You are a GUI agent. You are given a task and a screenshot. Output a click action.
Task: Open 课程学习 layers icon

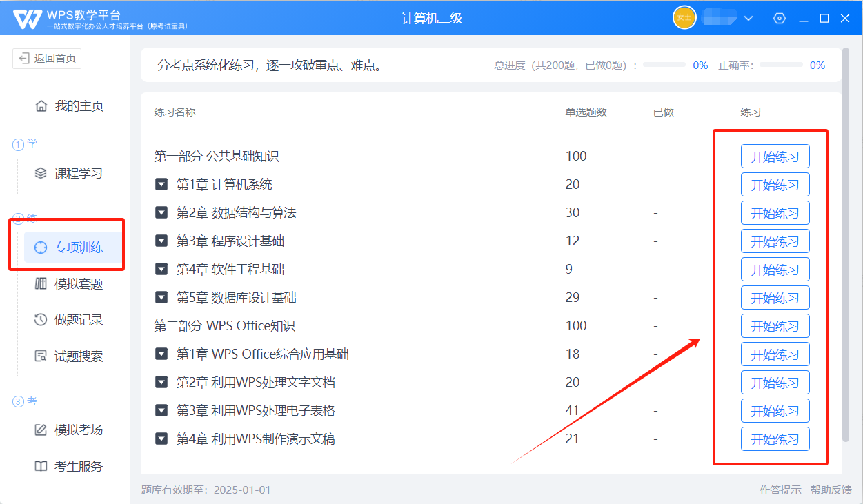41,173
